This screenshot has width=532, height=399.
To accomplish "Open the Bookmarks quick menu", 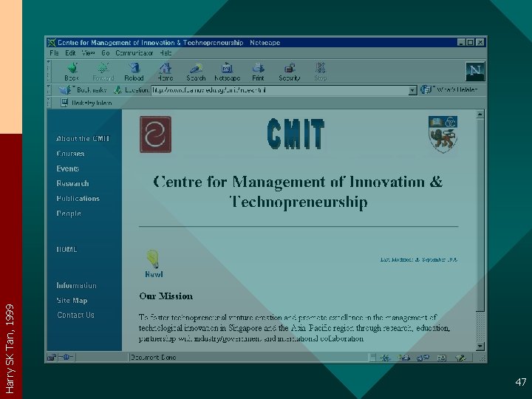I will tap(83, 90).
